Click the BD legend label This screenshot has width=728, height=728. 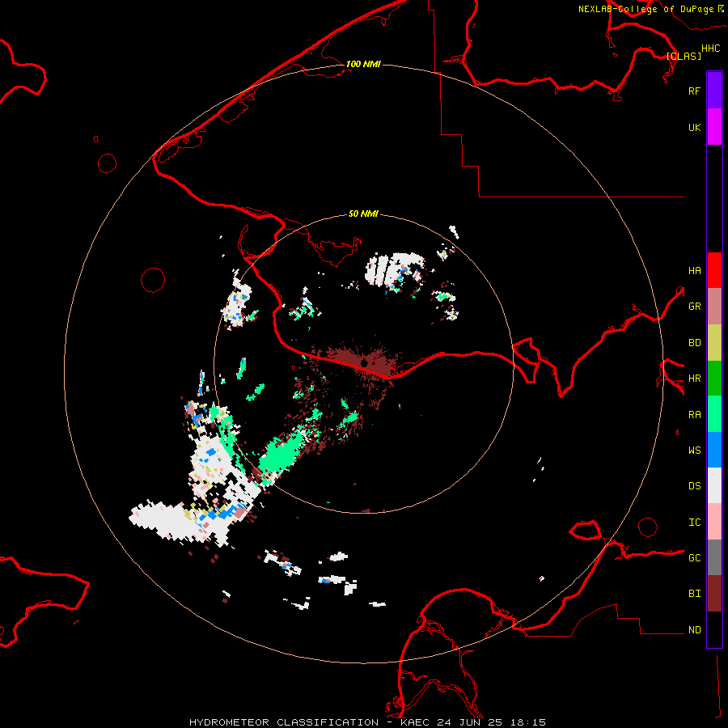click(x=694, y=343)
